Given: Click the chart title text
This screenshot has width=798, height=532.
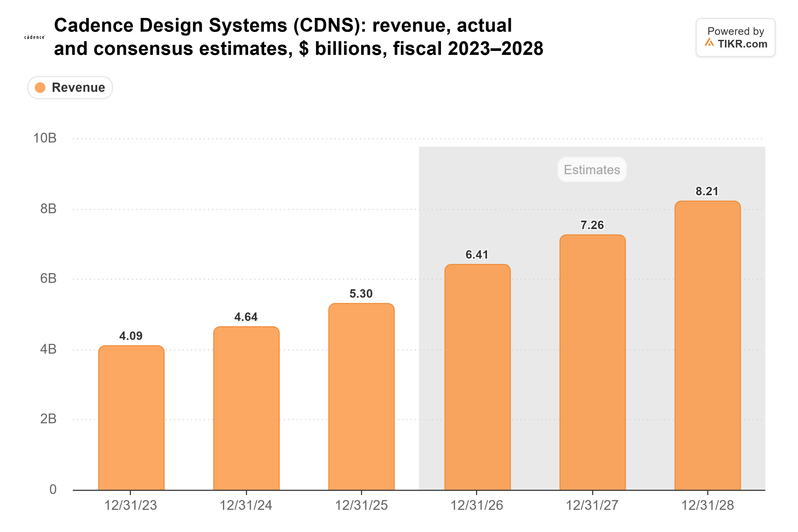Looking at the screenshot, I should [x=298, y=37].
